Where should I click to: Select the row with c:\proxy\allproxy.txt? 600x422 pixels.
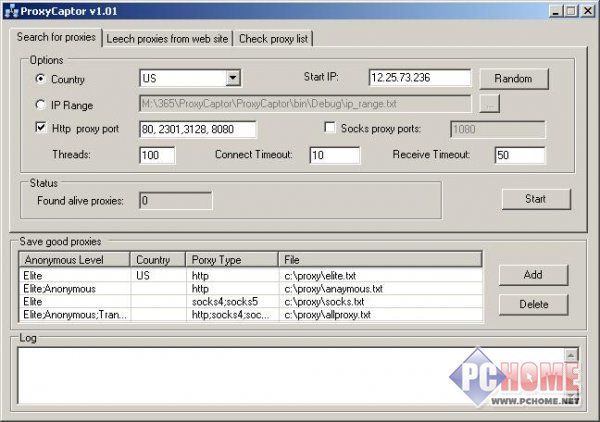(x=251, y=314)
